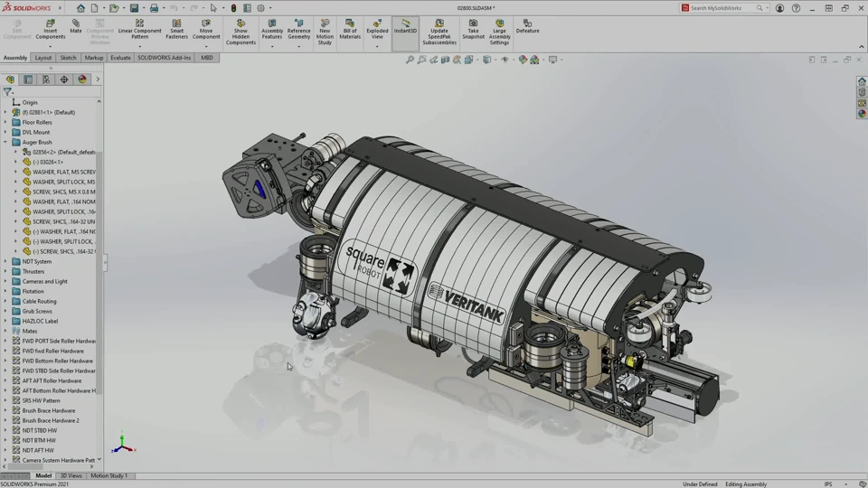Image resolution: width=868 pixels, height=488 pixels.
Task: Click Show Hidden Components
Action: pos(241,33)
